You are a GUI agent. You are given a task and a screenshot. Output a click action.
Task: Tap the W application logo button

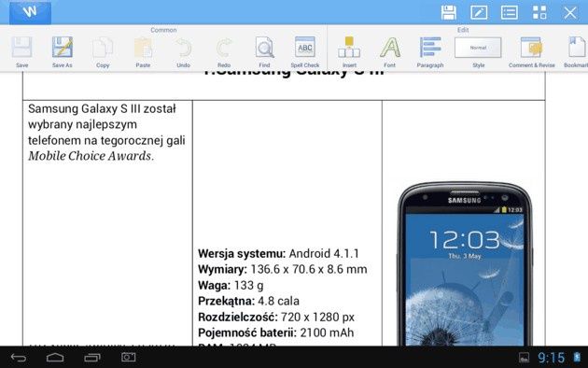(30, 12)
